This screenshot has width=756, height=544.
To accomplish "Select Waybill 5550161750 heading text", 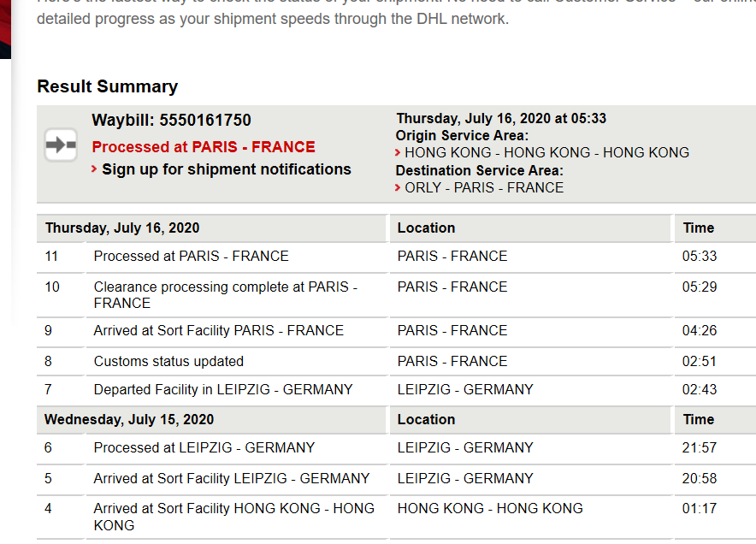I will pos(172,120).
